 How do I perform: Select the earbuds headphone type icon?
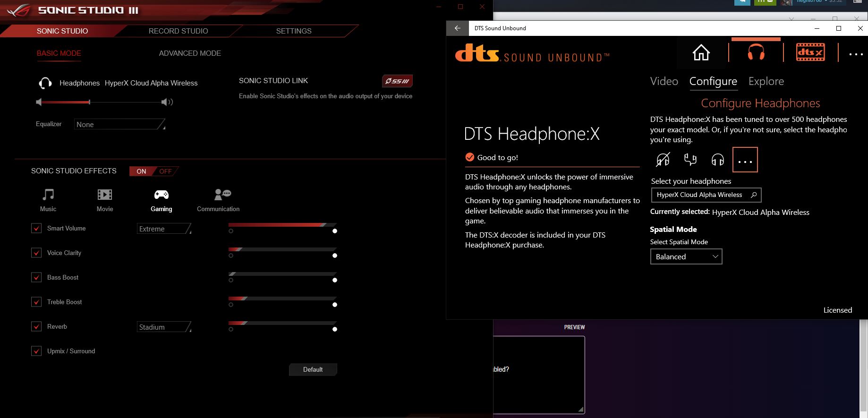[690, 160]
